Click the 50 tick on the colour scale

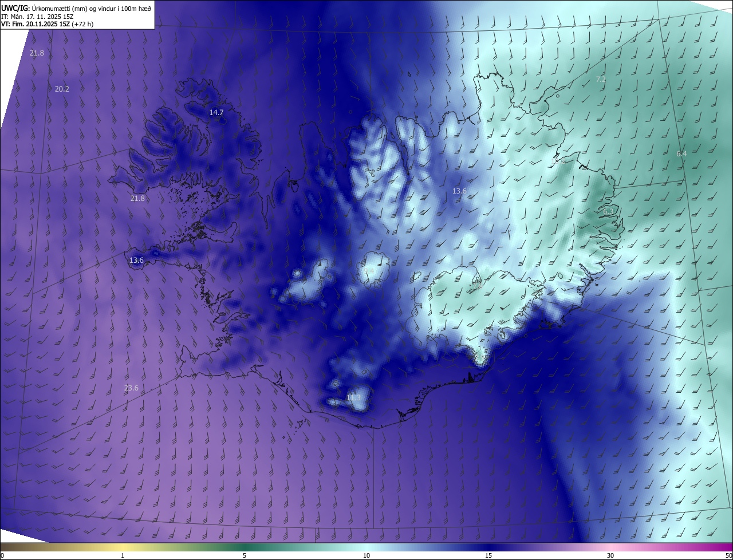(728, 555)
